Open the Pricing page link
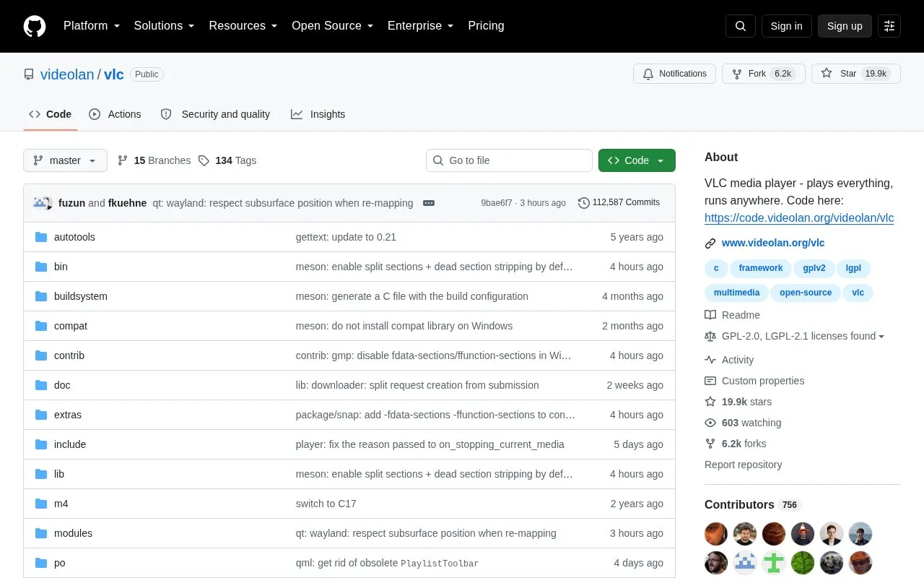This screenshot has width=924, height=578. (486, 26)
